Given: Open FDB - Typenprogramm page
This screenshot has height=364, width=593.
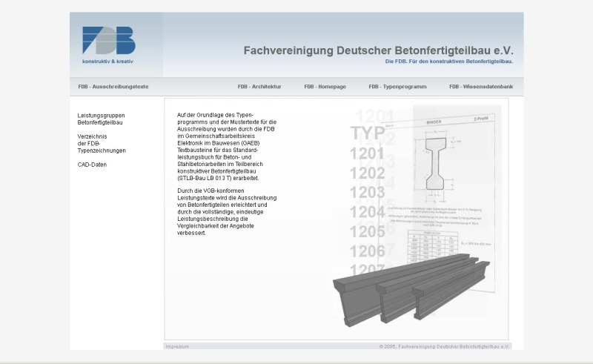Looking at the screenshot, I should [x=397, y=87].
